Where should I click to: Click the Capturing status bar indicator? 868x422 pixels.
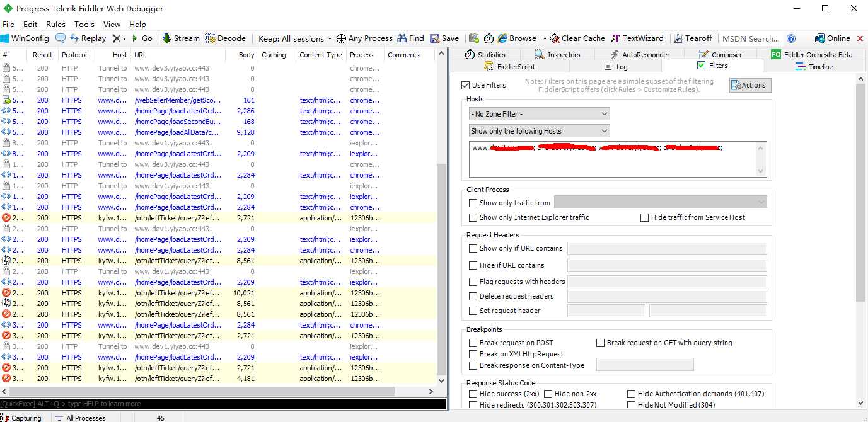pyautogui.click(x=22, y=418)
